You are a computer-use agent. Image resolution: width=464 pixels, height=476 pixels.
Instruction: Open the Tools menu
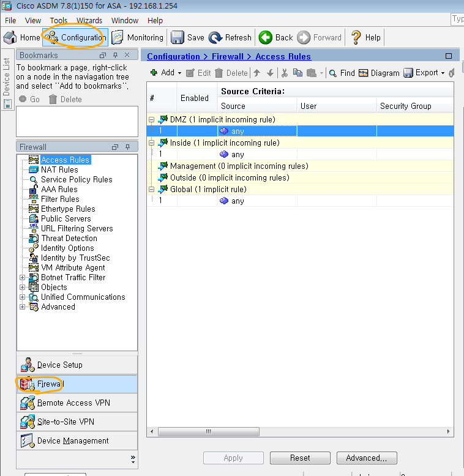pos(58,21)
